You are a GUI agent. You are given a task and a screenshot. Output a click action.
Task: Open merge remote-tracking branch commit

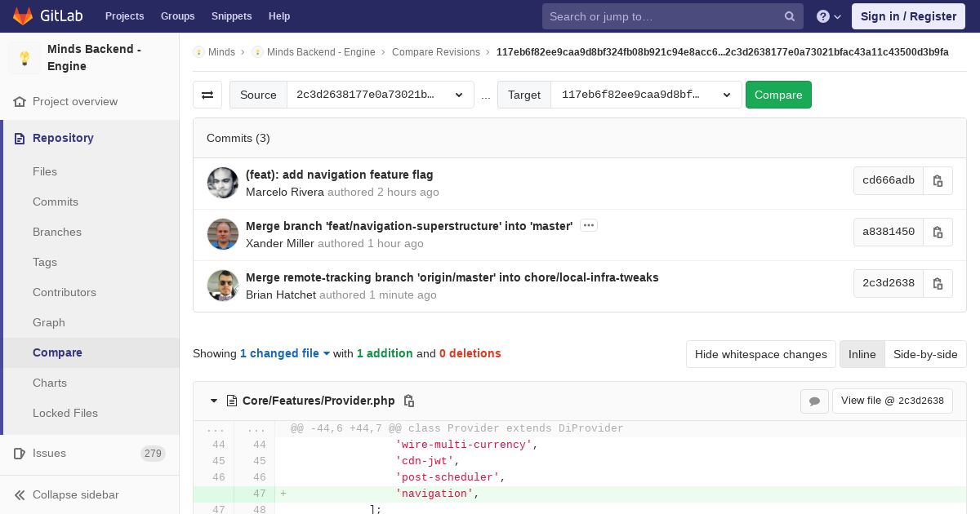pyautogui.click(x=452, y=277)
